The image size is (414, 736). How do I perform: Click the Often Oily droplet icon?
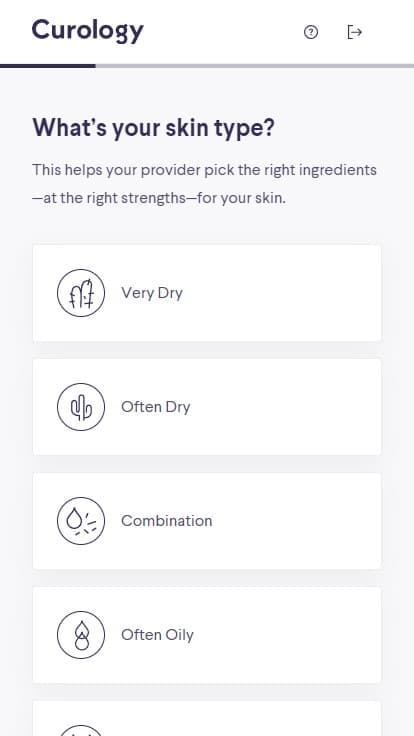[x=81, y=635]
